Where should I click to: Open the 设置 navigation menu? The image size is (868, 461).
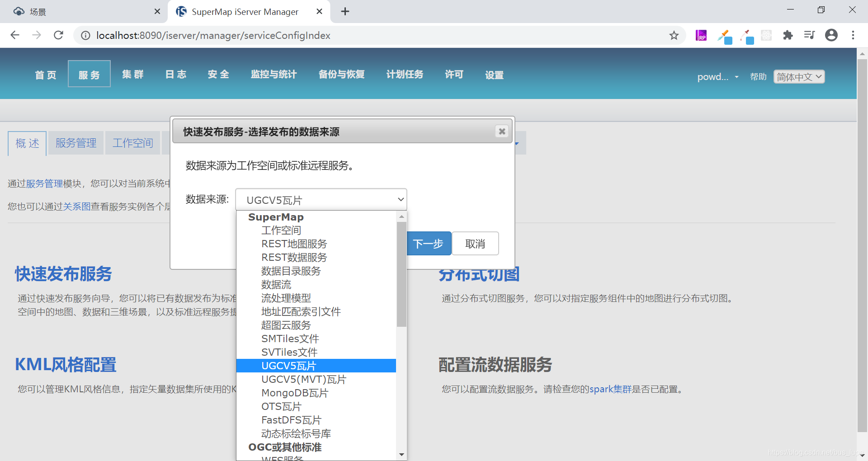click(494, 75)
